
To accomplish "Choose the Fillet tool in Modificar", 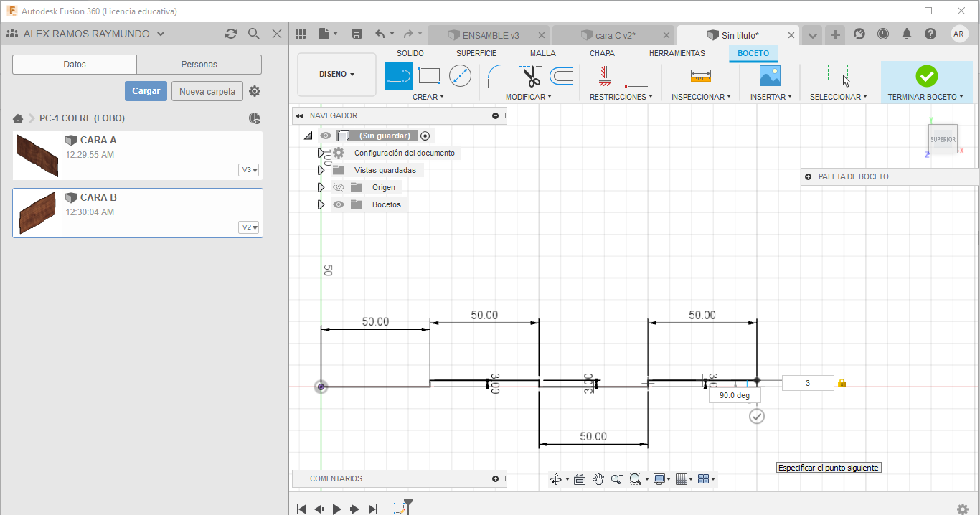I will (499, 75).
